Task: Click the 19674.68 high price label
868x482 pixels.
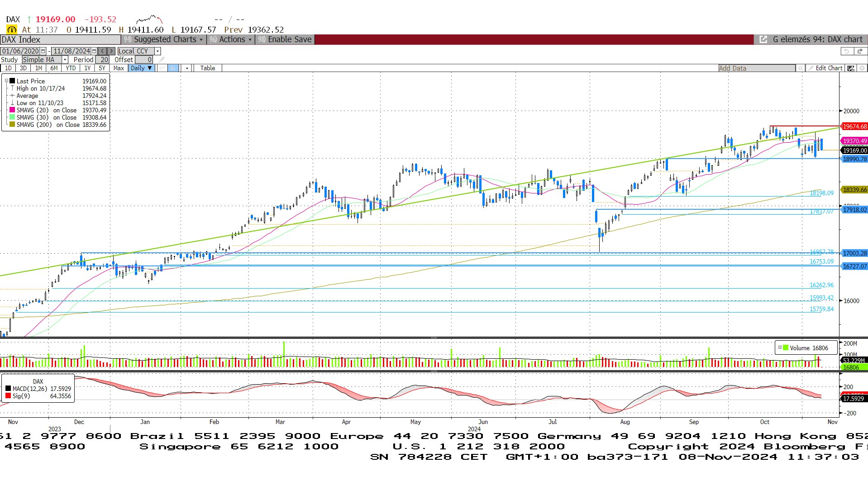Action: coord(854,126)
